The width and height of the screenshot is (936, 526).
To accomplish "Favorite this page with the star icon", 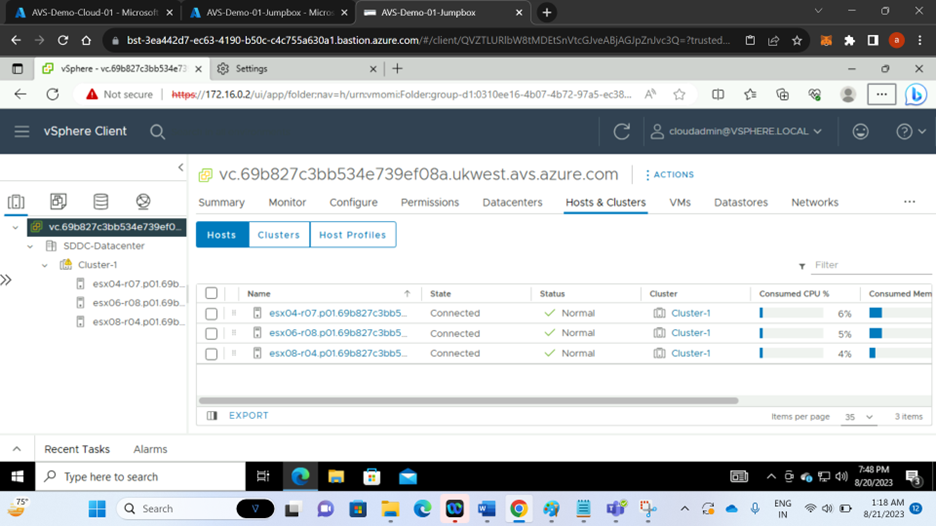I will tap(679, 94).
